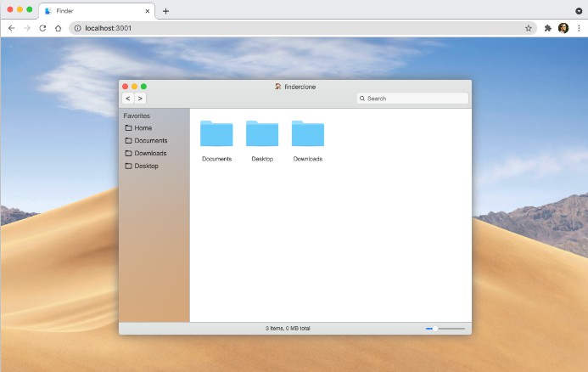
Task: Open the Desktop folder icon
Action: coord(262,134)
